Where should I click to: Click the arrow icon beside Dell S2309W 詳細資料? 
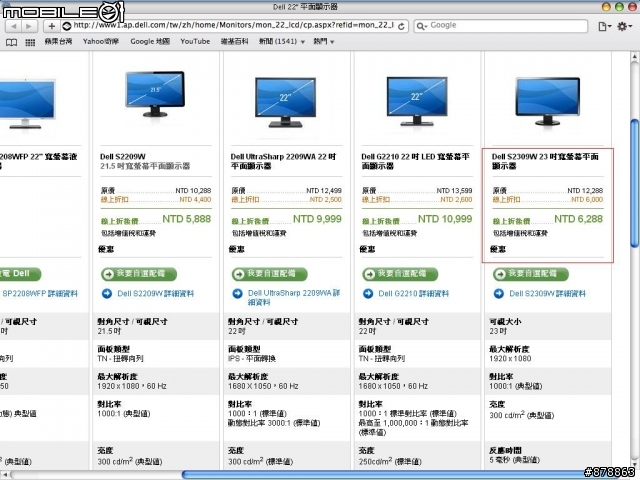click(499, 293)
